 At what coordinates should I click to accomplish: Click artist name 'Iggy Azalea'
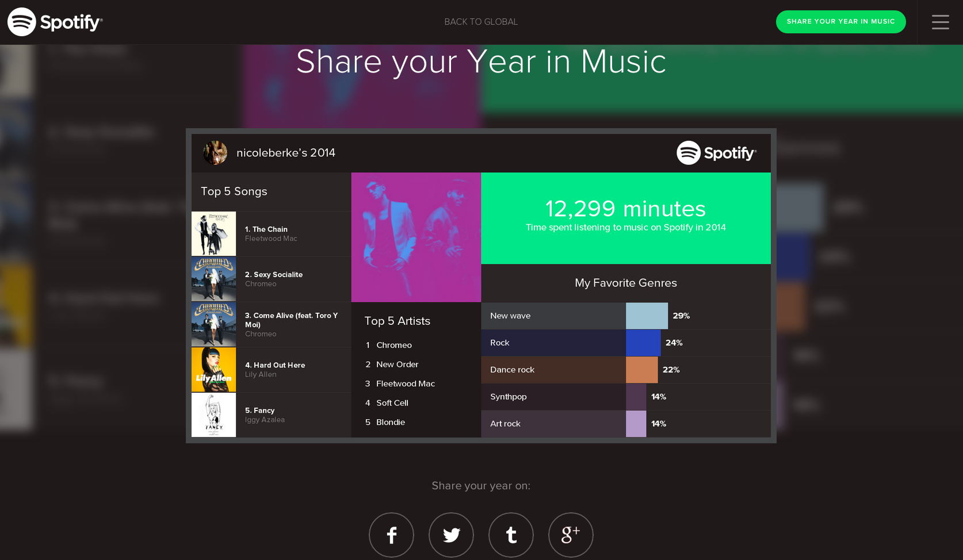coord(265,420)
